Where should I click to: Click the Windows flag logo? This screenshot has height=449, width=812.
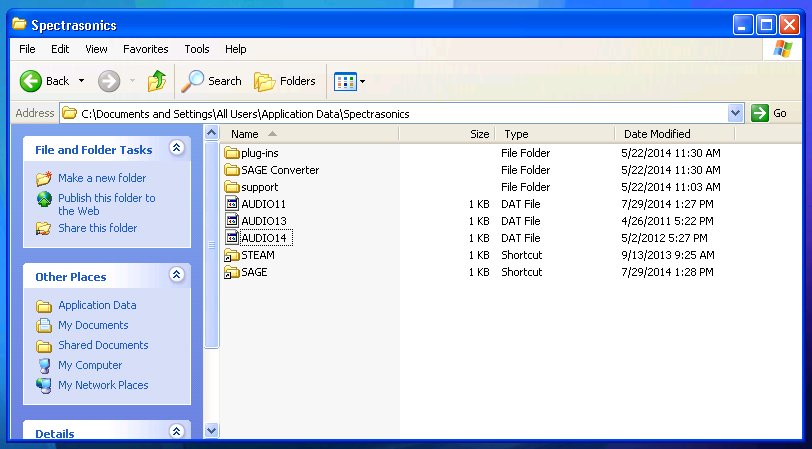point(782,49)
